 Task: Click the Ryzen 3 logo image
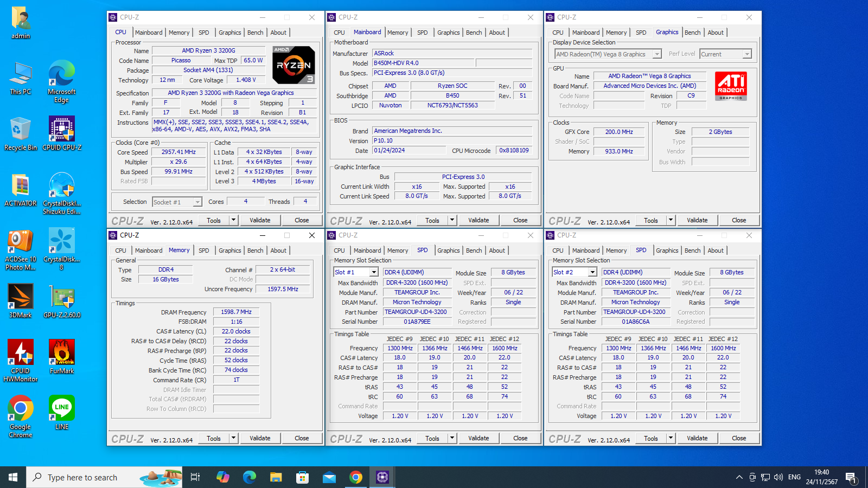coord(293,65)
